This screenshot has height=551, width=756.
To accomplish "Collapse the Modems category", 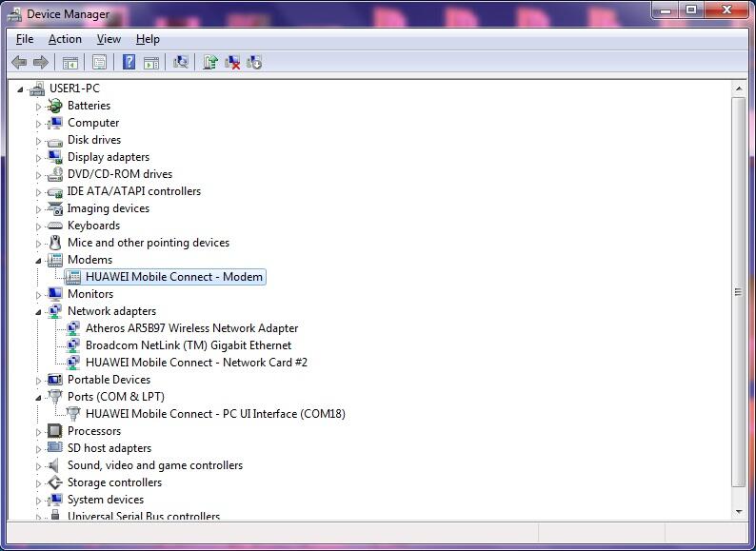I will click(x=39, y=260).
